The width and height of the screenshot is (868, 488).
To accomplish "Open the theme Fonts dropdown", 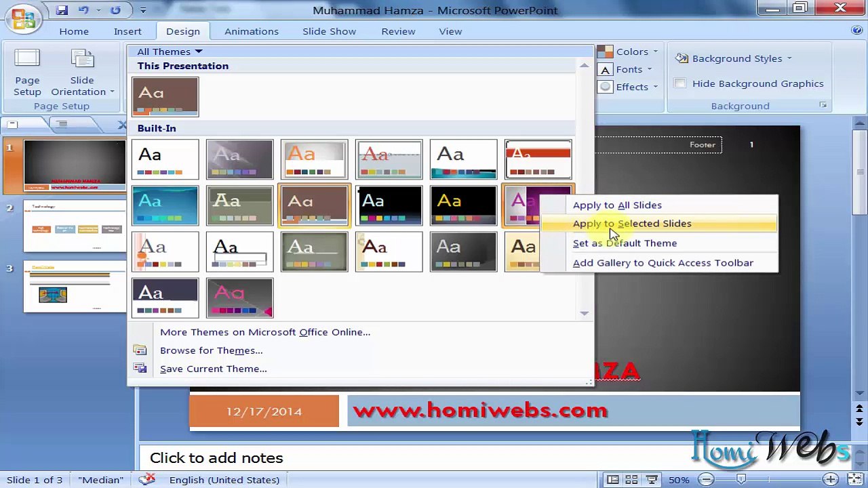I will 626,69.
